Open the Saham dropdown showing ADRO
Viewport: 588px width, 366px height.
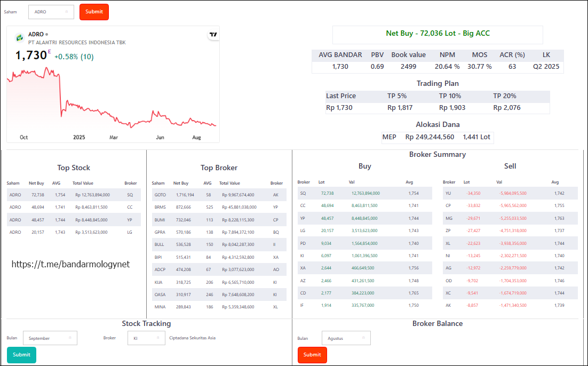(51, 12)
